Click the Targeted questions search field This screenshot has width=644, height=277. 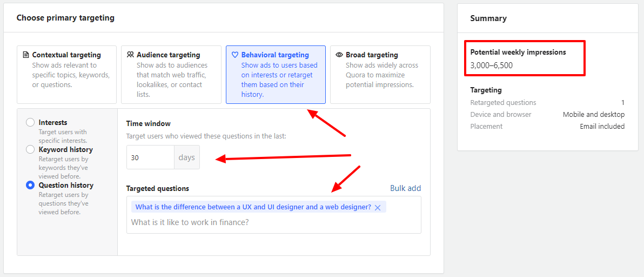(270, 222)
